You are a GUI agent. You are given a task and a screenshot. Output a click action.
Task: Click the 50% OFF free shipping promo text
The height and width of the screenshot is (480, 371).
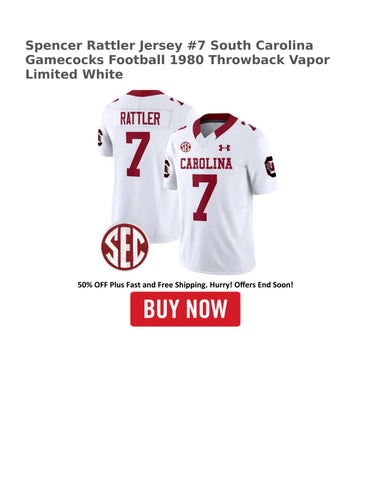tap(185, 285)
